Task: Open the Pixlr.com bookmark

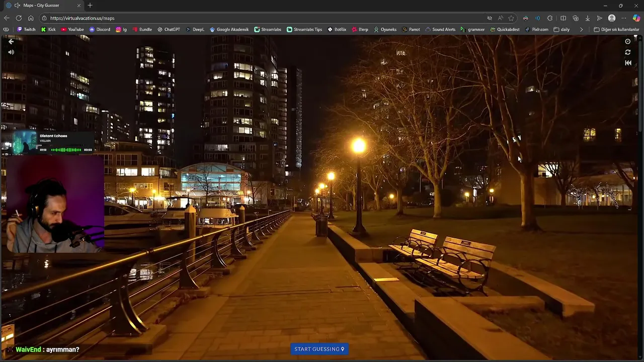Action: coord(536,30)
